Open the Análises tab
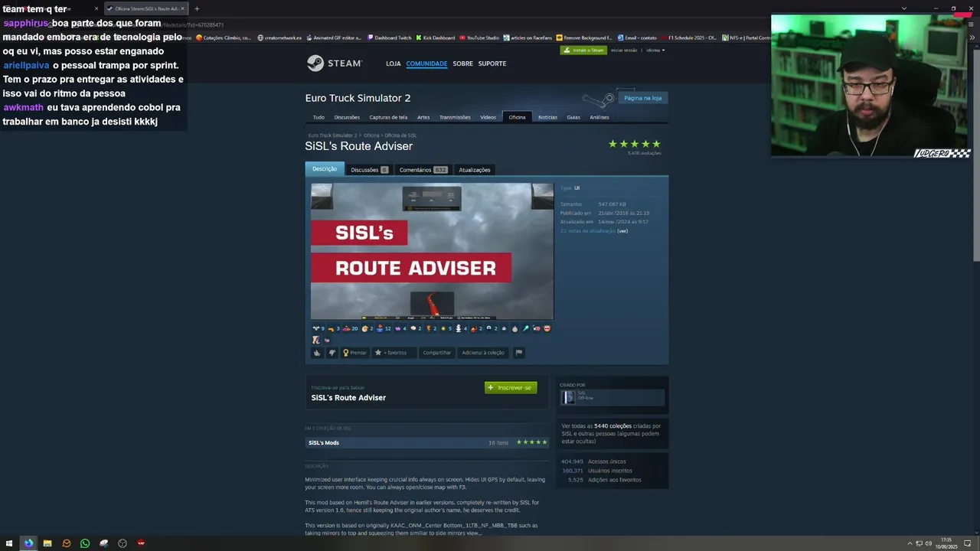Screen dimensions: 980x551 (x=599, y=117)
